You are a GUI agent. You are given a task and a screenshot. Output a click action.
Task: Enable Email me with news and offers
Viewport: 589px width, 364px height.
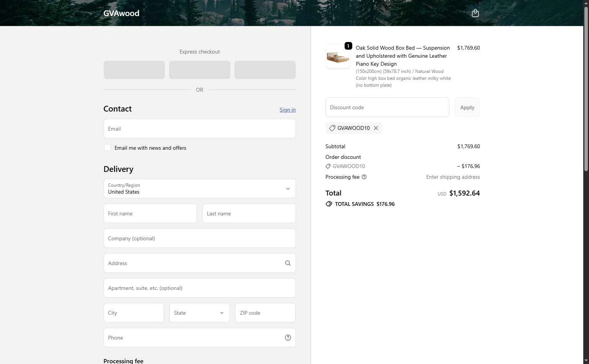(107, 147)
